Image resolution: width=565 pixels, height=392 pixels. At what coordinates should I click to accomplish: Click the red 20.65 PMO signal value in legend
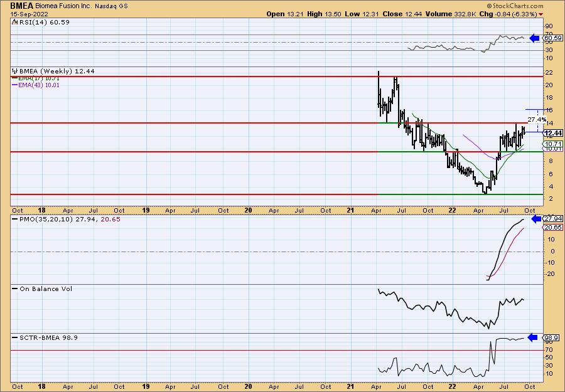click(x=110, y=220)
